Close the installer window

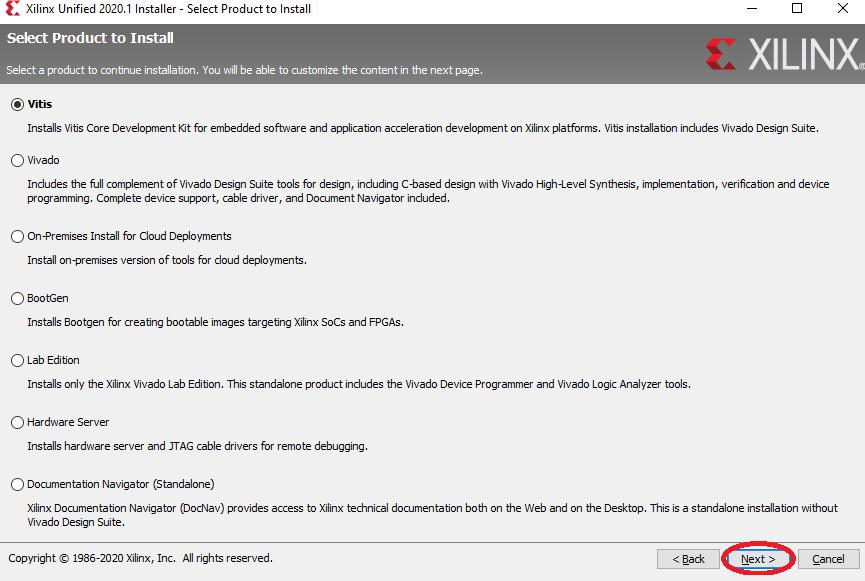(842, 9)
